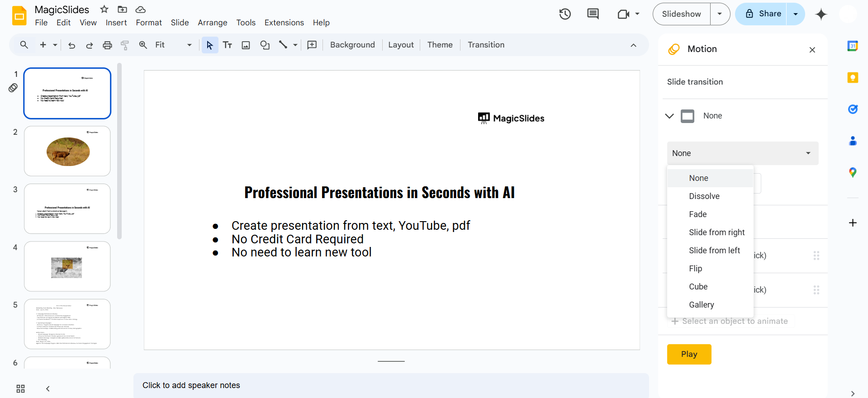Choose Slide from right transition
The width and height of the screenshot is (868, 398).
click(710, 232)
